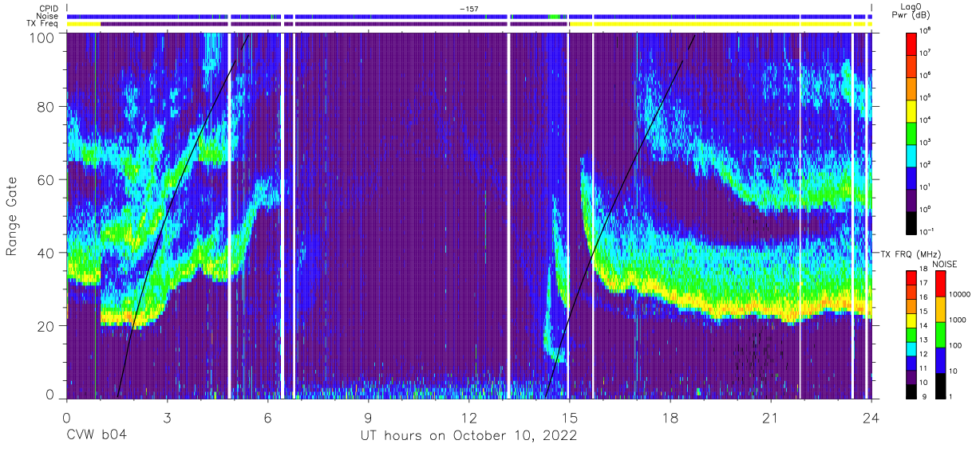Pick the blue segment of NOISE colorbar
The width and height of the screenshot is (980, 452).
point(940,360)
